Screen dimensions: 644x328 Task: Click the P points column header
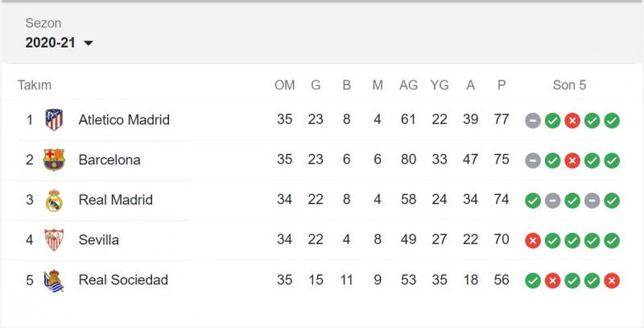pos(502,85)
